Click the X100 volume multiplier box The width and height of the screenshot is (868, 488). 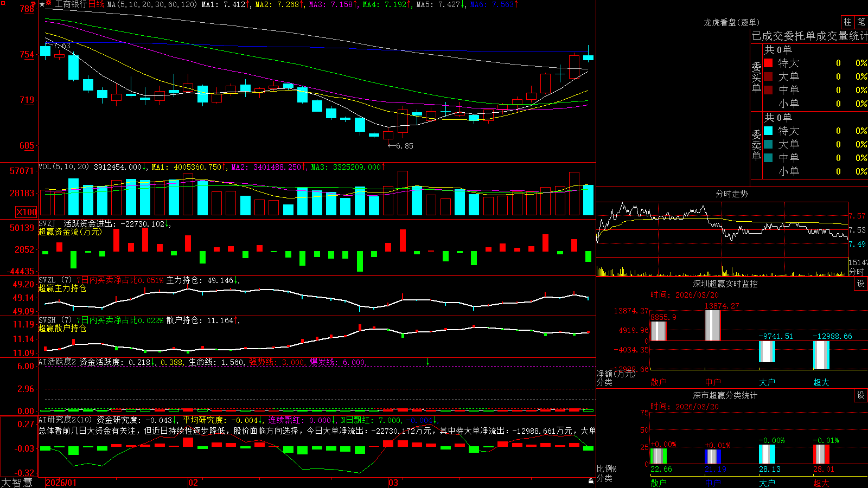tap(27, 212)
